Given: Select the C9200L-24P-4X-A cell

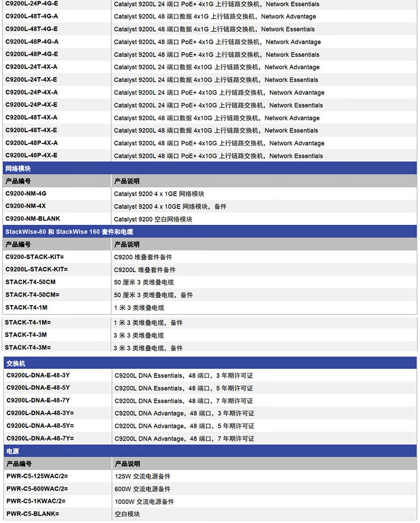Looking at the screenshot, I should (32, 92).
